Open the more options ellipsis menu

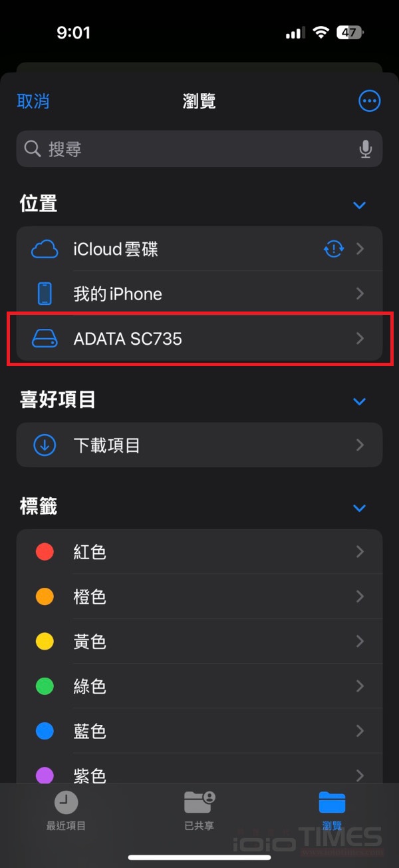[369, 101]
